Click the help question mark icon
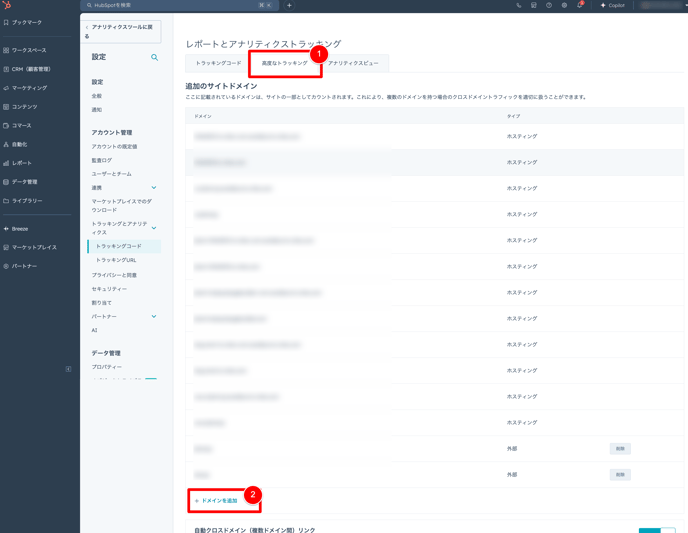 point(548,5)
